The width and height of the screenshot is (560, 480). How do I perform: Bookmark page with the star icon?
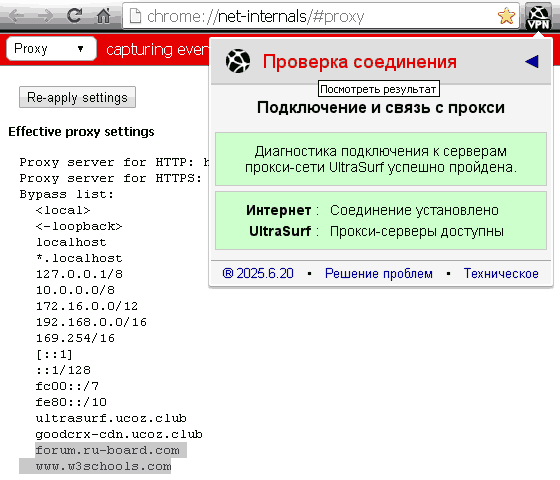506,16
